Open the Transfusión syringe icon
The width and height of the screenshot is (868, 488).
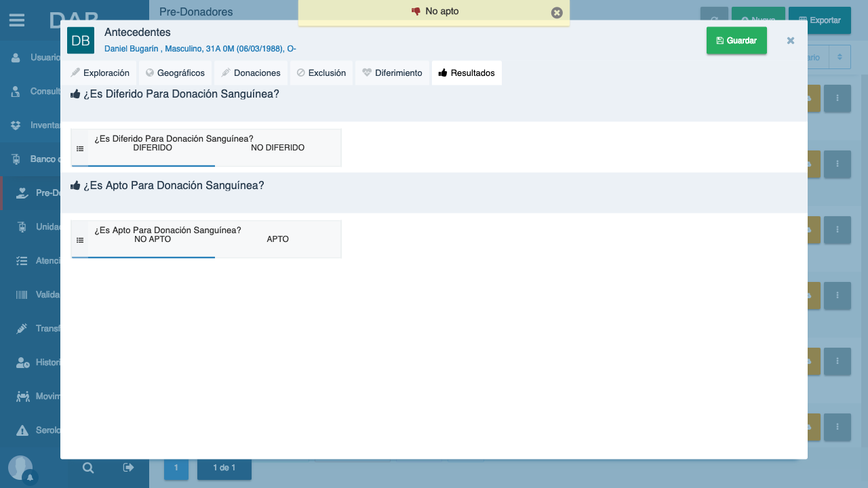click(22, 329)
